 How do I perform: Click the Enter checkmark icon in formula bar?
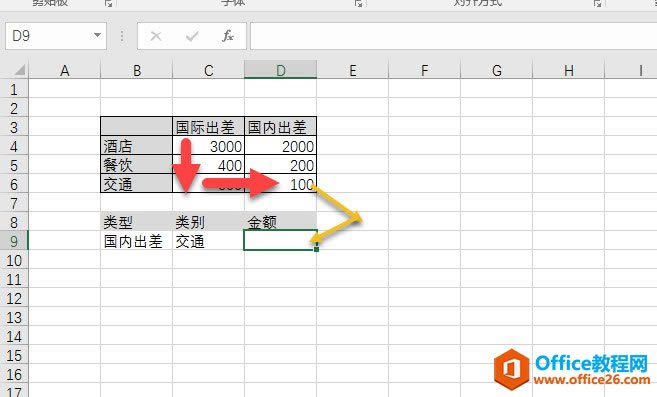pyautogui.click(x=192, y=36)
